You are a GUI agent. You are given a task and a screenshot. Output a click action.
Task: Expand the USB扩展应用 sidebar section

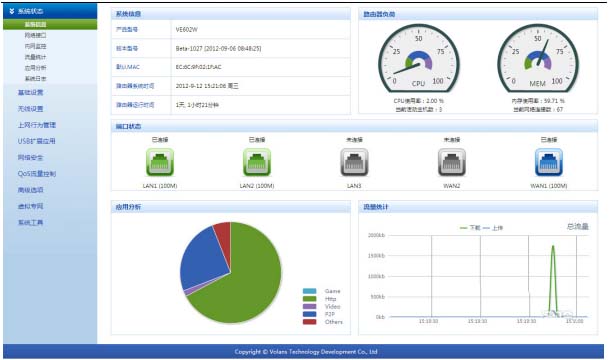[x=37, y=141]
